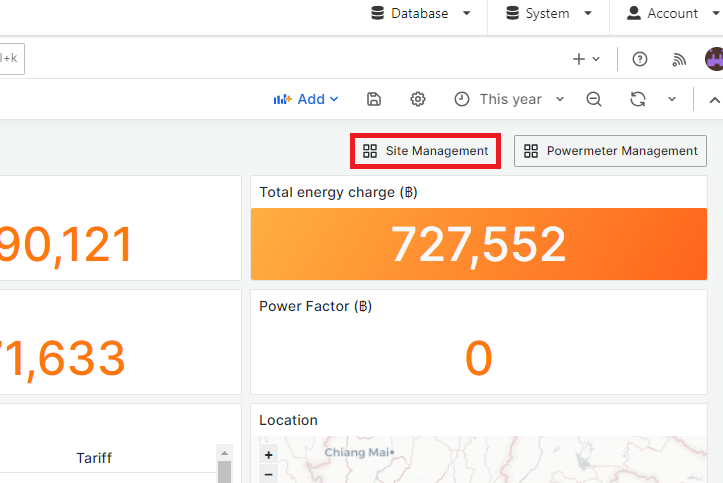Open the System menu
The image size is (723, 483).
click(x=548, y=13)
